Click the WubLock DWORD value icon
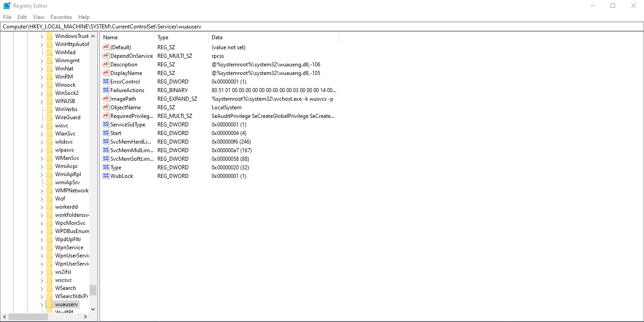The width and height of the screenshot is (644, 322). click(106, 176)
